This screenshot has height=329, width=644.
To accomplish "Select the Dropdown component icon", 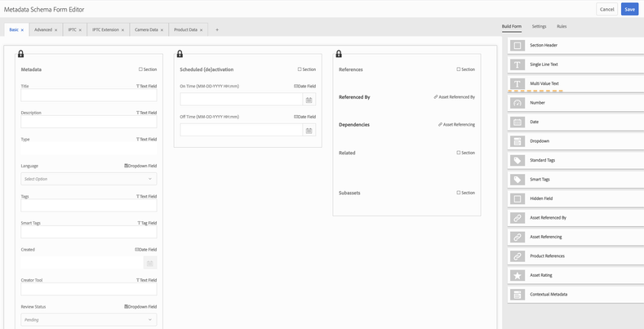I will [517, 141].
